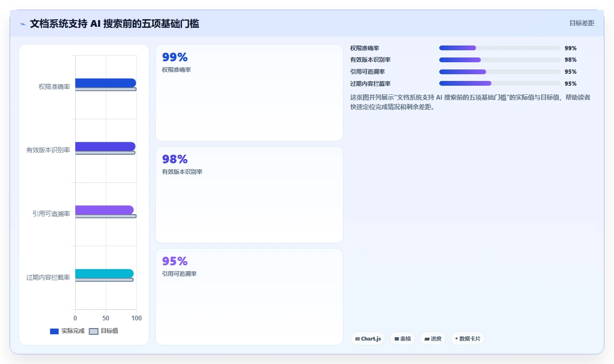Click the chart axis label 过期内容拦截率
614x364 pixels.
[48, 277]
